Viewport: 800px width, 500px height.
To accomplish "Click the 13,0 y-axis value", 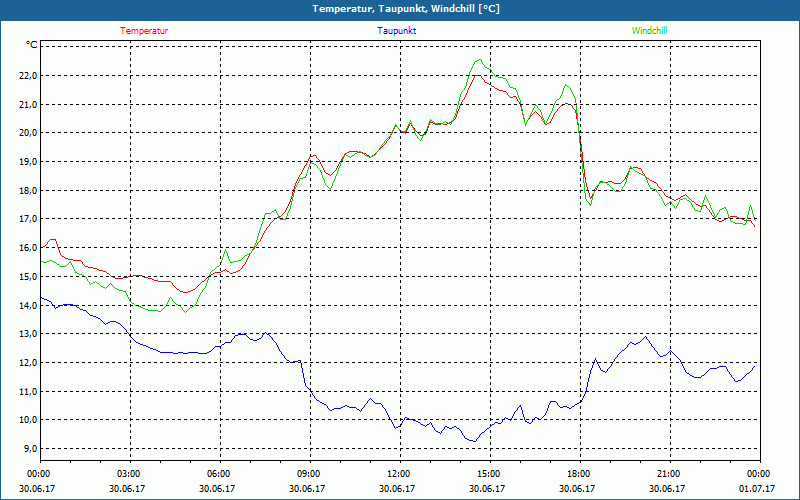I will [x=28, y=334].
